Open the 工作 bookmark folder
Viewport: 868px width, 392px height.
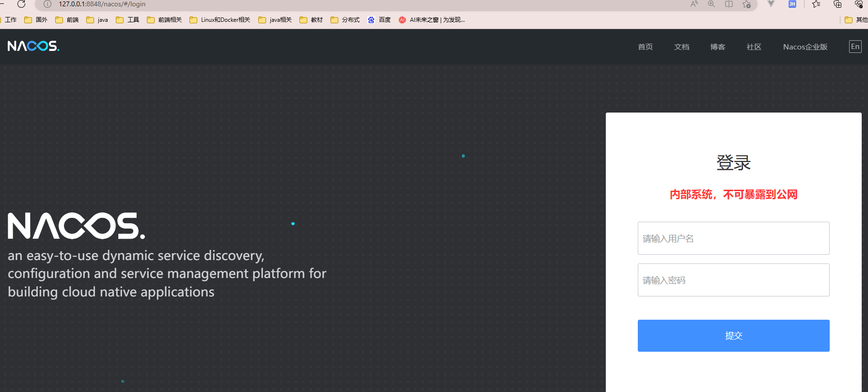[x=9, y=20]
